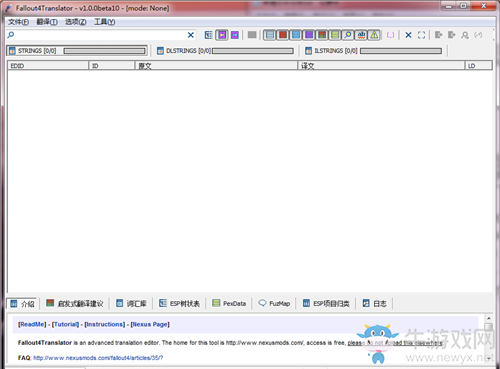Select the DLSTRINGS [0/0] tab
The width and height of the screenshot is (500, 369).
point(225,51)
